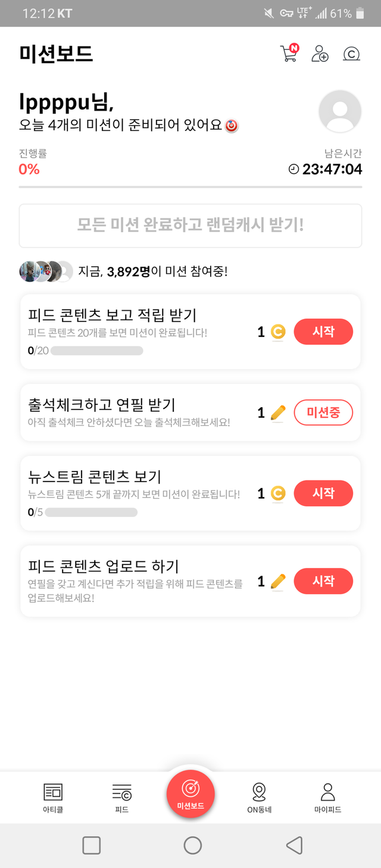Tap the pencil reward icon on 출석체크 mission

[x=277, y=413]
